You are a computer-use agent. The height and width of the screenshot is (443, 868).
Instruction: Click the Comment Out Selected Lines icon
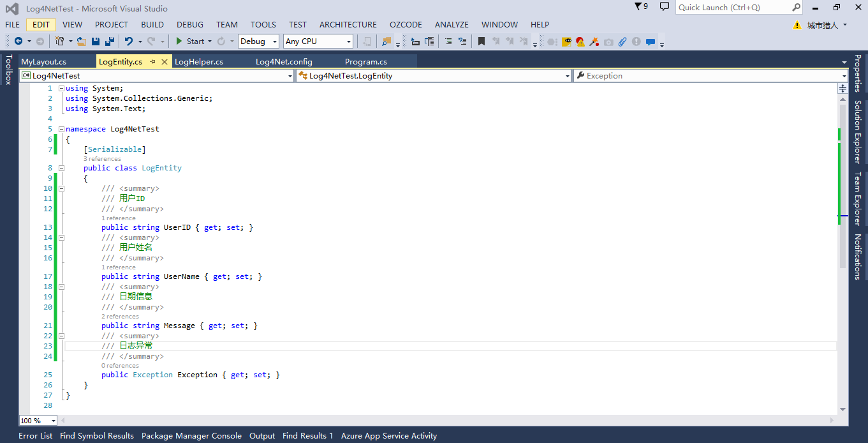click(448, 41)
